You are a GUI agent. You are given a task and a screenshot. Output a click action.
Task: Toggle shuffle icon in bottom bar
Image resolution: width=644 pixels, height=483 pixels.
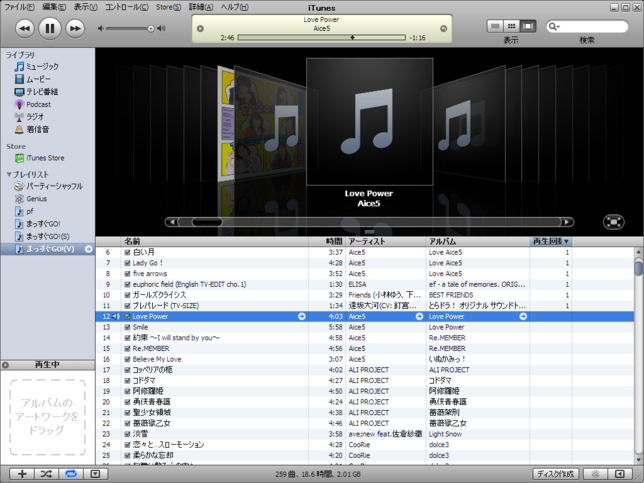click(x=46, y=474)
